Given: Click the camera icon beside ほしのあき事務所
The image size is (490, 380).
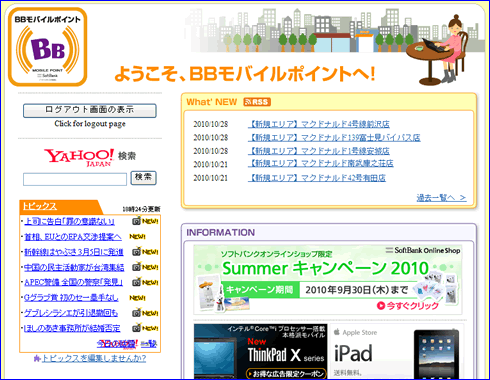Looking at the screenshot, I should (x=136, y=328).
